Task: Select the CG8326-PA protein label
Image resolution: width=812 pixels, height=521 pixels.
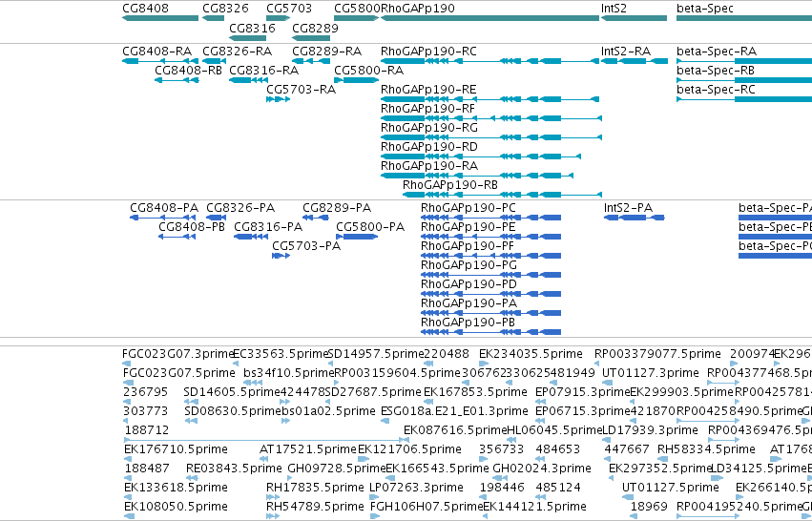Action: pos(240,208)
